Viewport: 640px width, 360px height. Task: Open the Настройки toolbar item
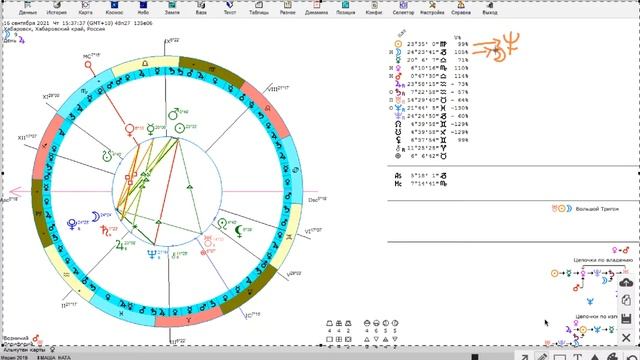pyautogui.click(x=432, y=8)
